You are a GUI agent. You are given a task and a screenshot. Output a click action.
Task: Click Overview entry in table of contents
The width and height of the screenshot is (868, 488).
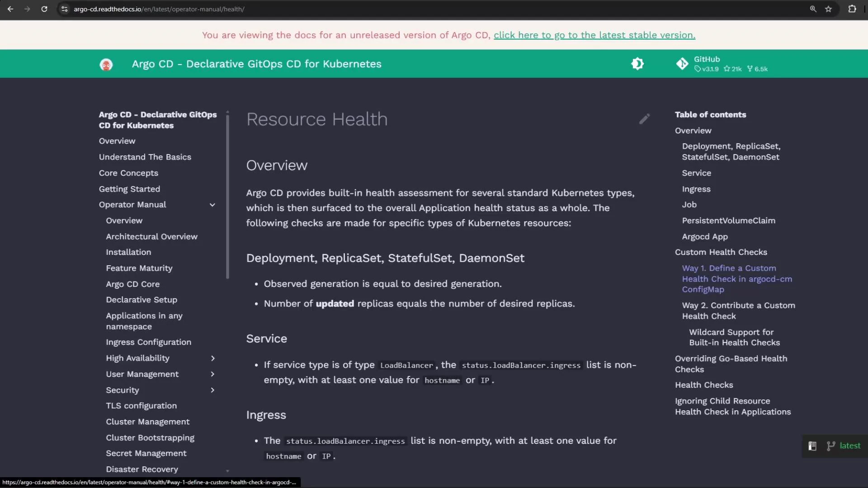click(693, 131)
